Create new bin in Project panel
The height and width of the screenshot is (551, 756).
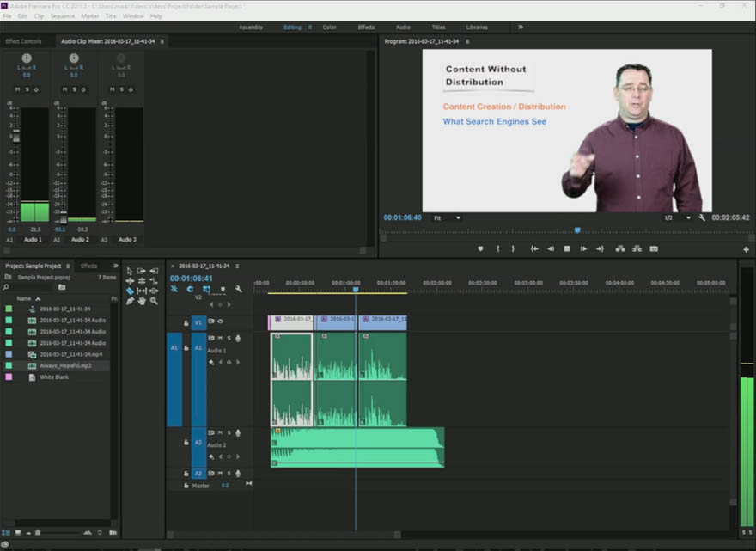(62, 287)
